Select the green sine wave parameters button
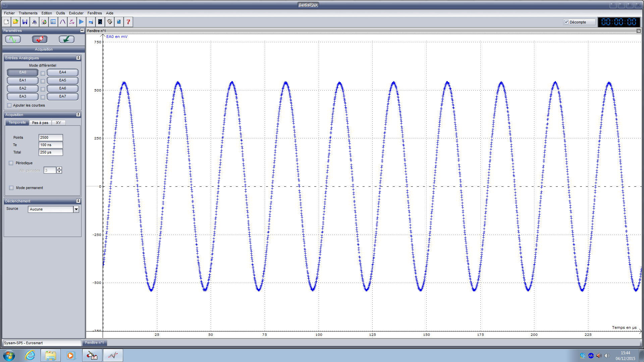Image resolution: width=644 pixels, height=362 pixels. (13, 39)
